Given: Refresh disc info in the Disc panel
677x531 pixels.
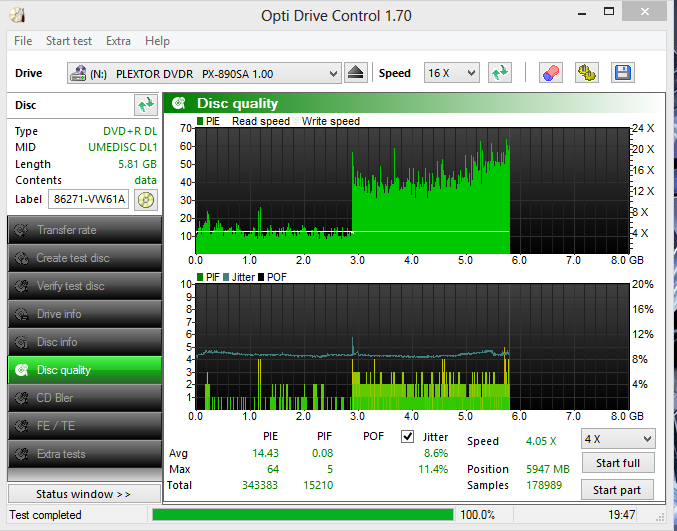Looking at the screenshot, I should [146, 105].
